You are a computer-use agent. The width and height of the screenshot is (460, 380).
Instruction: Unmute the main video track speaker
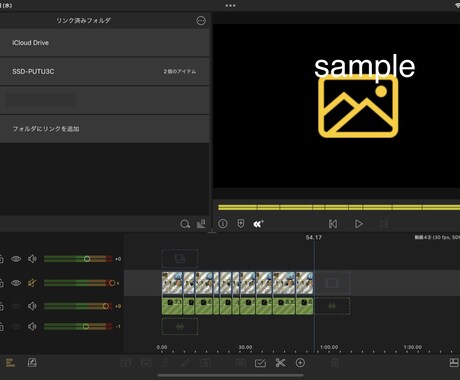point(32,283)
